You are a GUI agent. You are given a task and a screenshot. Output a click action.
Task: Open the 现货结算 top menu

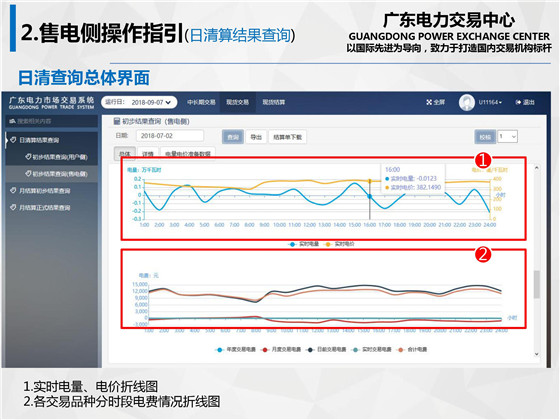click(274, 102)
